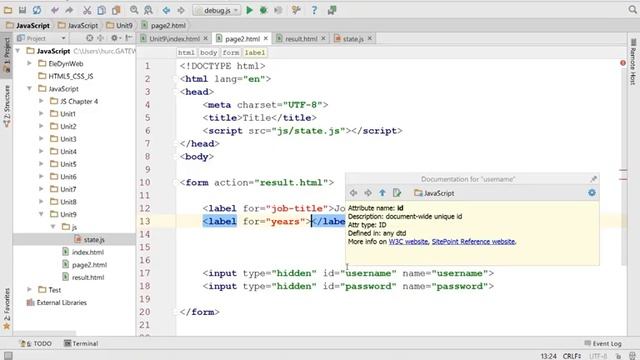
Task: Click the documentation popup Forward arrow
Action: point(368,193)
